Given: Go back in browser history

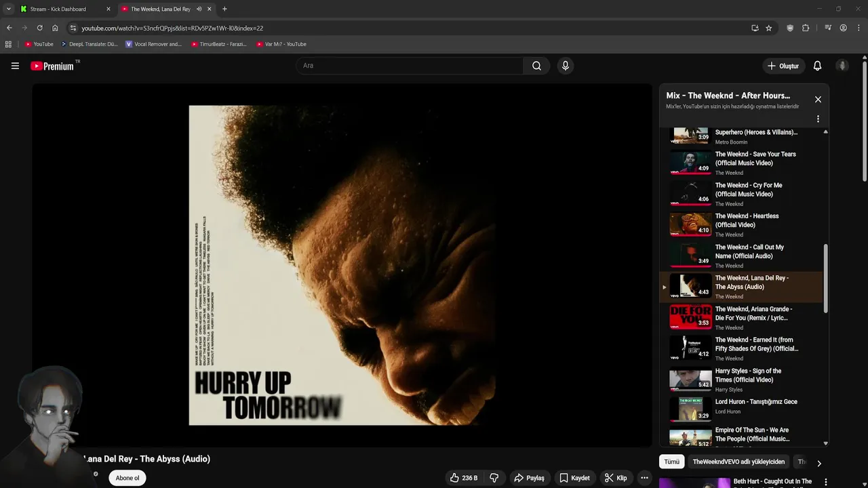Looking at the screenshot, I should point(9,28).
